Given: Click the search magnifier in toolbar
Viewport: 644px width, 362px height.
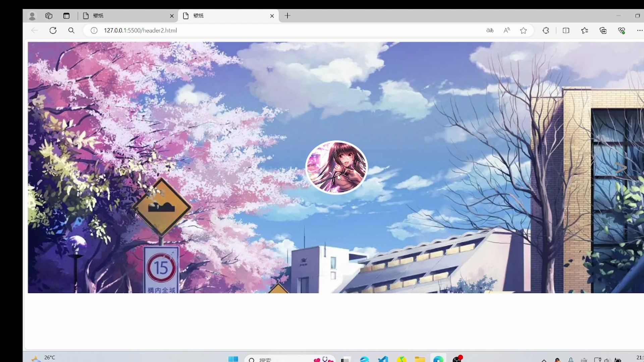Looking at the screenshot, I should pos(71,31).
